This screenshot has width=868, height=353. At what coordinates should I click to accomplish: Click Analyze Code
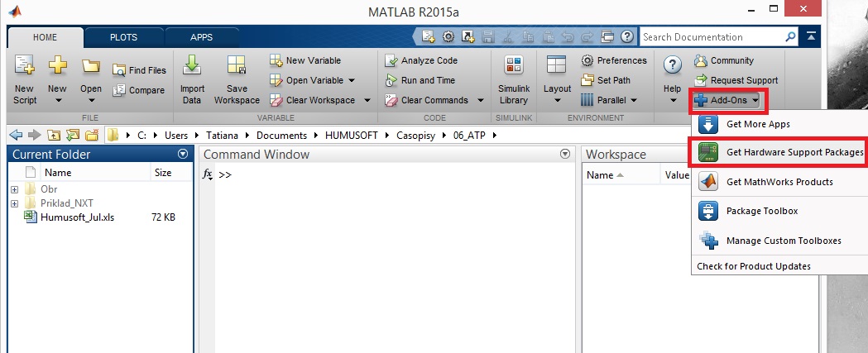pos(421,60)
